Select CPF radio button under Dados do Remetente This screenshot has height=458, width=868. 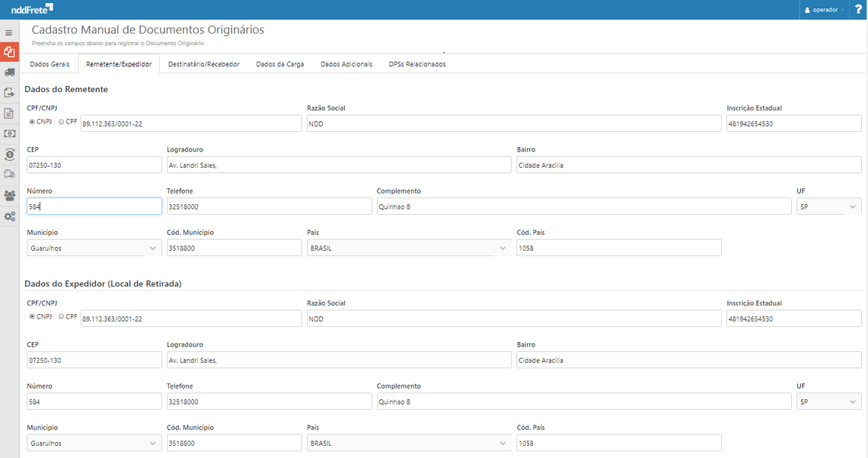(62, 122)
